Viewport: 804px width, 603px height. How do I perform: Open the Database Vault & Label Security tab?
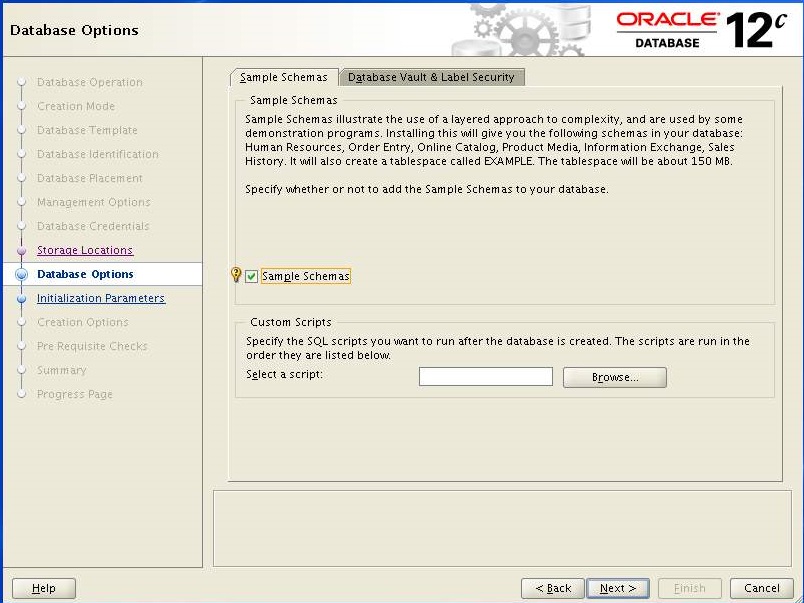pyautogui.click(x=431, y=77)
